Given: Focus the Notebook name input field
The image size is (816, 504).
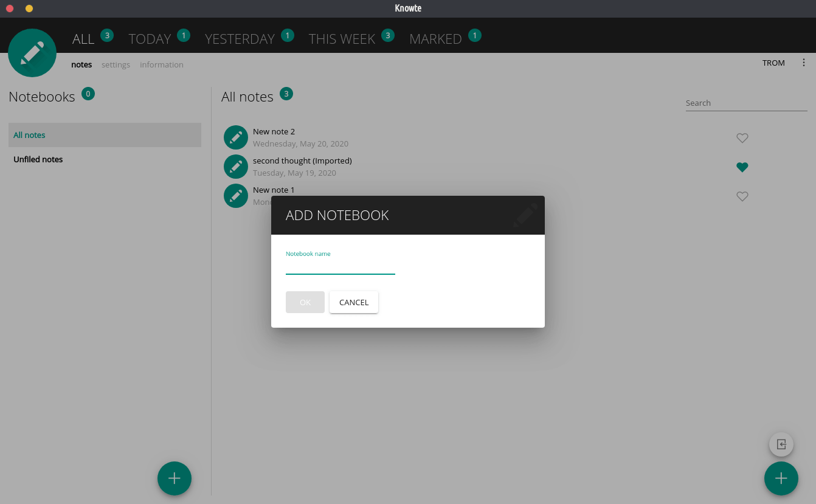Looking at the screenshot, I should (x=340, y=267).
